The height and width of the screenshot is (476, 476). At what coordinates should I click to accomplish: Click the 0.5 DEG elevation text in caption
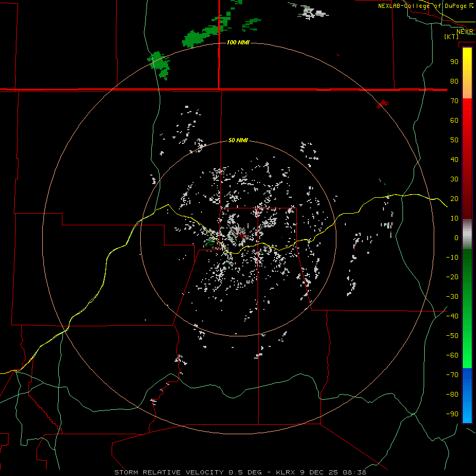pyautogui.click(x=245, y=472)
